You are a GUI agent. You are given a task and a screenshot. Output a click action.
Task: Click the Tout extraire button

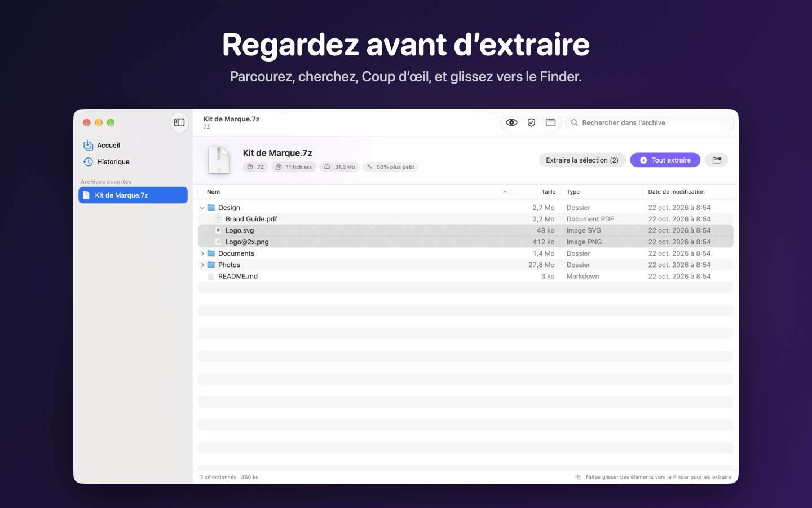pos(665,160)
